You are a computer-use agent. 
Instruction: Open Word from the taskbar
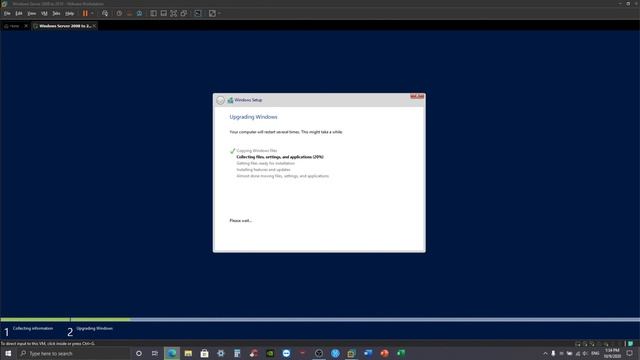(368, 353)
